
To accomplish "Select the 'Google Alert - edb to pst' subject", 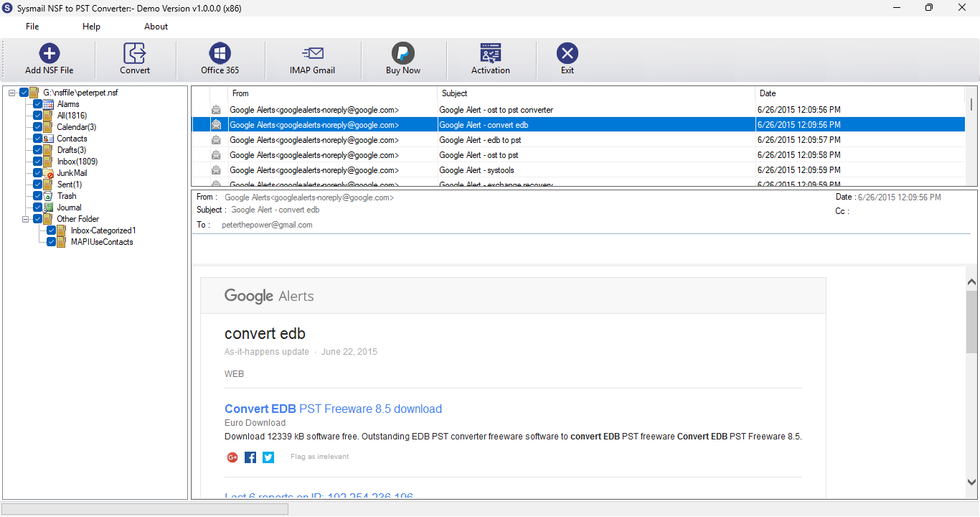I will (480, 140).
